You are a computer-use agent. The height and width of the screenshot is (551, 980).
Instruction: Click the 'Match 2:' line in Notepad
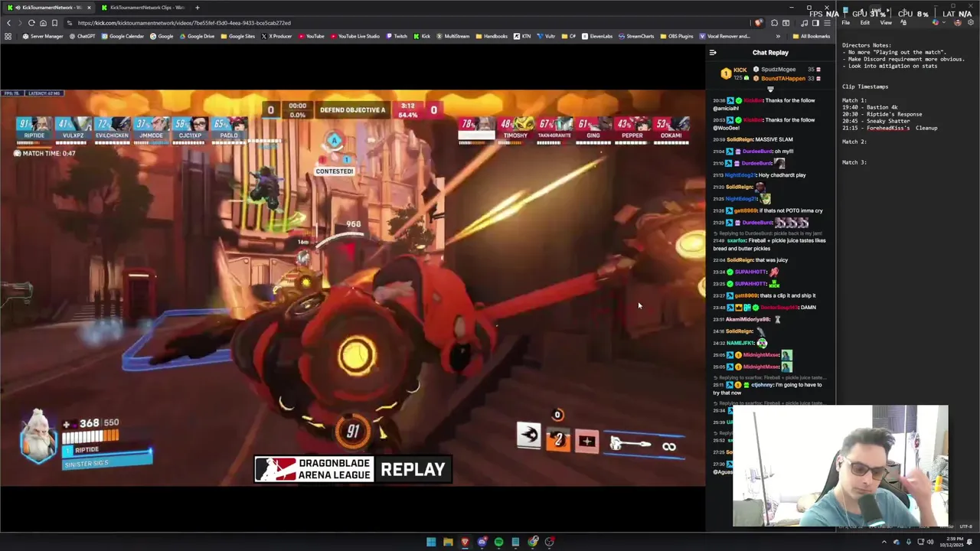pyautogui.click(x=854, y=142)
